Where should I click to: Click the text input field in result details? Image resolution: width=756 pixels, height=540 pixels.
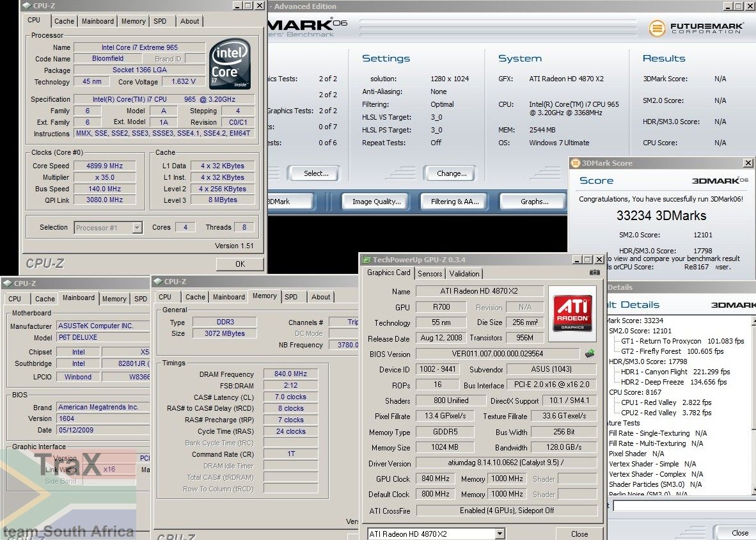[684, 505]
